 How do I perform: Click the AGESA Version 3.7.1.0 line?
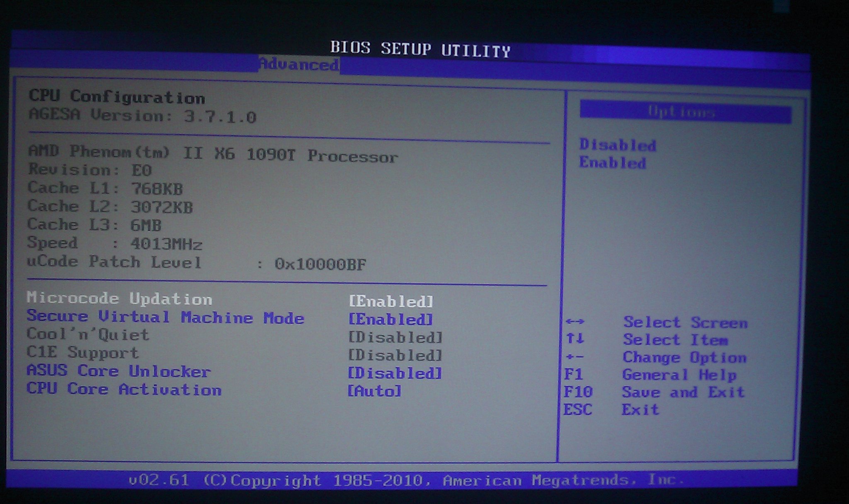click(143, 115)
